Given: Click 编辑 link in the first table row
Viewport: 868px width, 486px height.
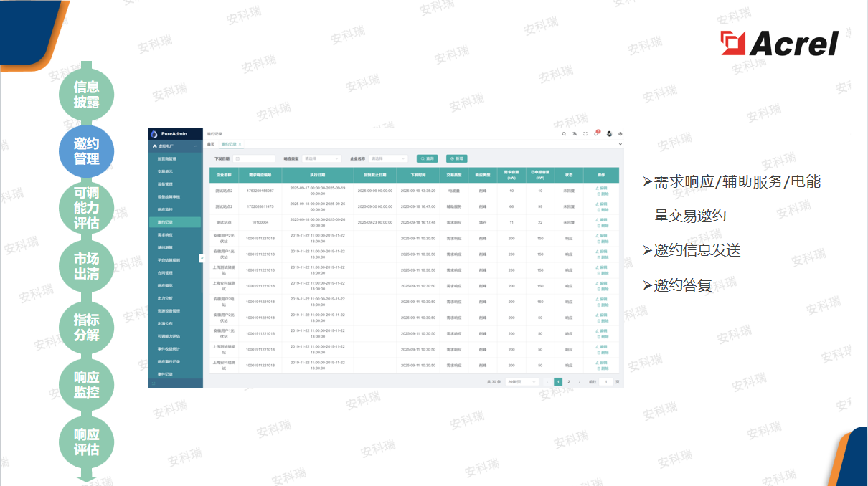Looking at the screenshot, I should [601, 189].
